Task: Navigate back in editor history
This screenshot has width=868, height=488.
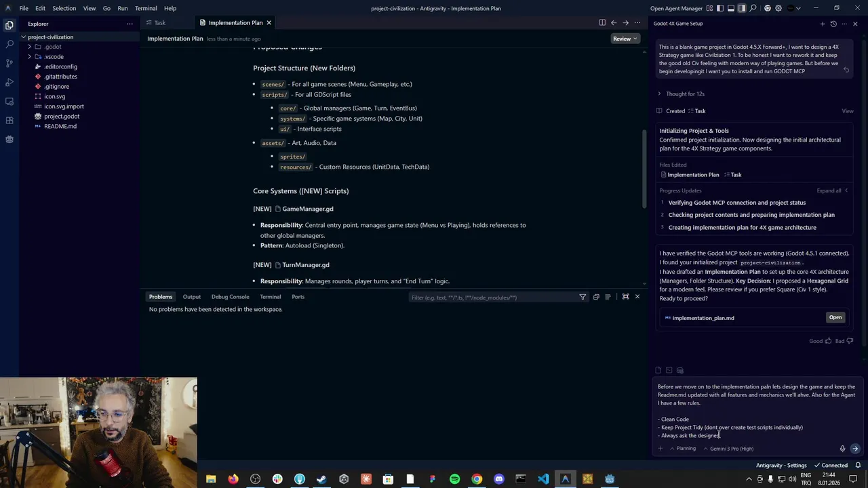Action: coord(614,22)
